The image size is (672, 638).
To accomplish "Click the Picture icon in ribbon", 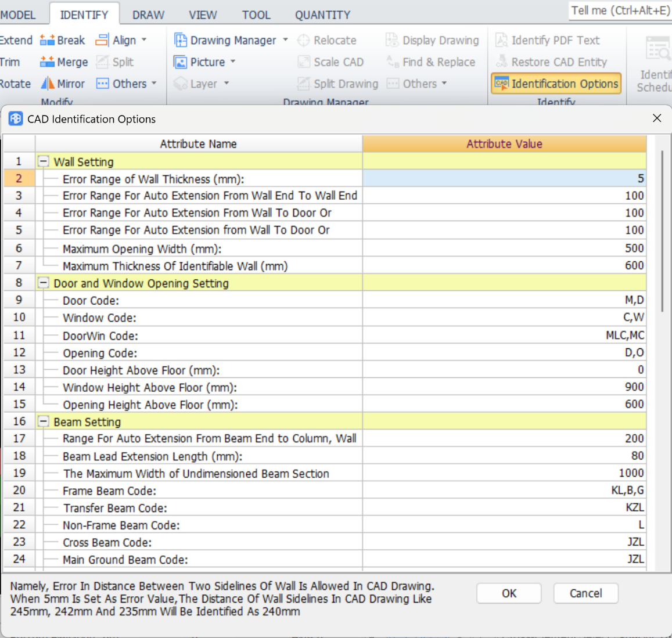I will 181,62.
